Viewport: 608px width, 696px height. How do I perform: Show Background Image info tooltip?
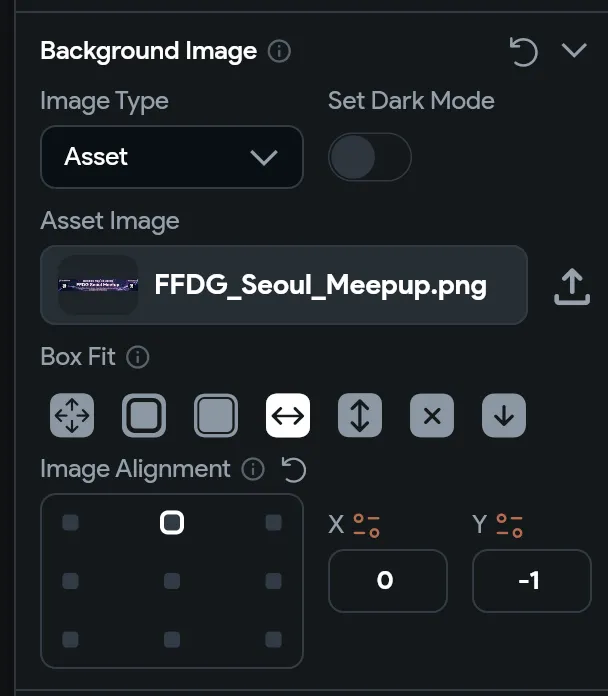tap(280, 51)
